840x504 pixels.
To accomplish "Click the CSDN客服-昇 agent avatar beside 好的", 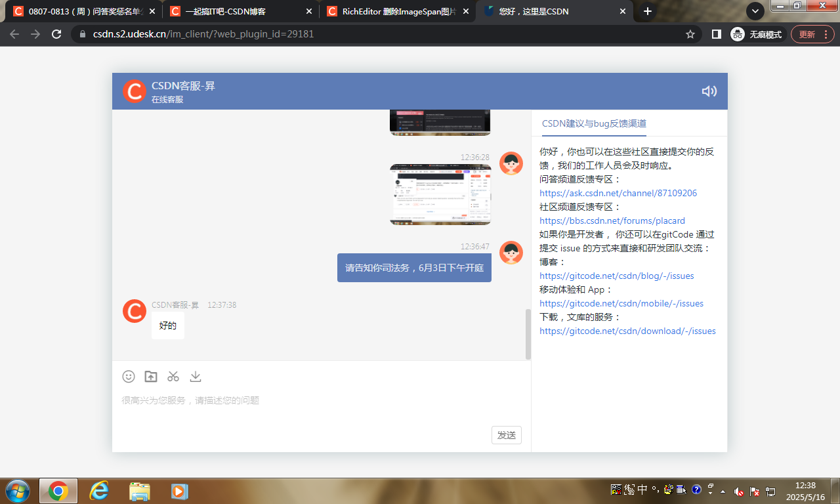I will point(135,311).
